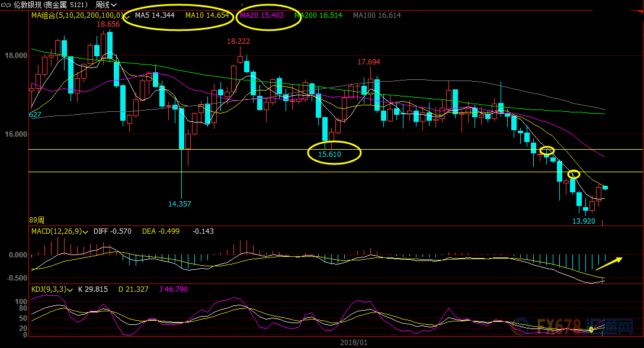Select the DIFF -0.570 value
The height and width of the screenshot is (348, 644).
113,231
